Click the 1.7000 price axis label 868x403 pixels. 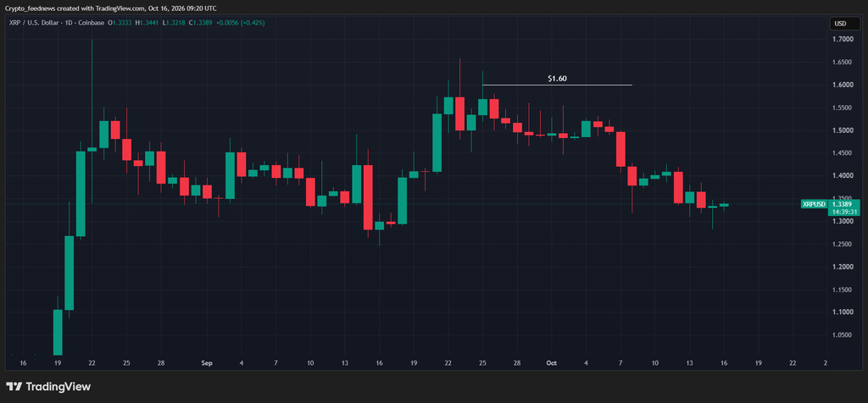(842, 39)
